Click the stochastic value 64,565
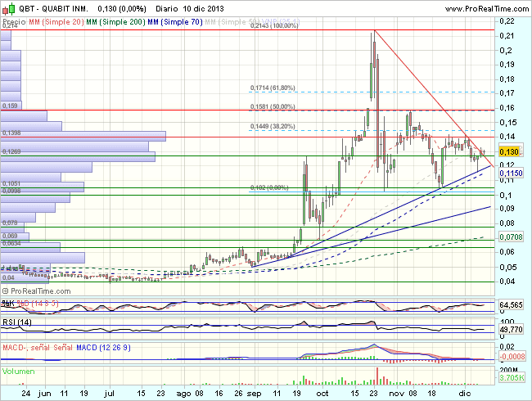 coord(511,305)
